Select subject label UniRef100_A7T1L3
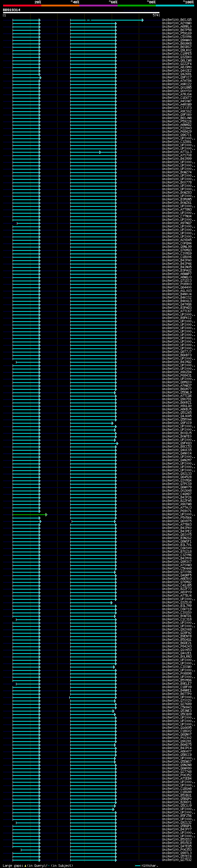The width and height of the screenshot is (197, 868). (177, 152)
